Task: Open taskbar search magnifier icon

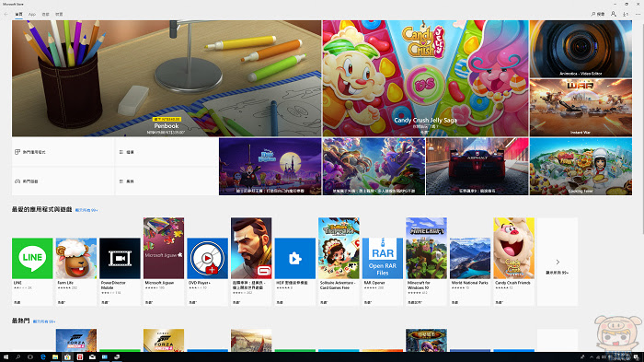Action: [x=18, y=357]
